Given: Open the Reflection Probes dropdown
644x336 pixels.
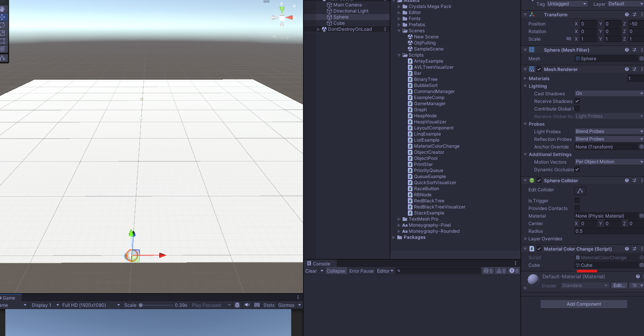Looking at the screenshot, I should (x=609, y=139).
